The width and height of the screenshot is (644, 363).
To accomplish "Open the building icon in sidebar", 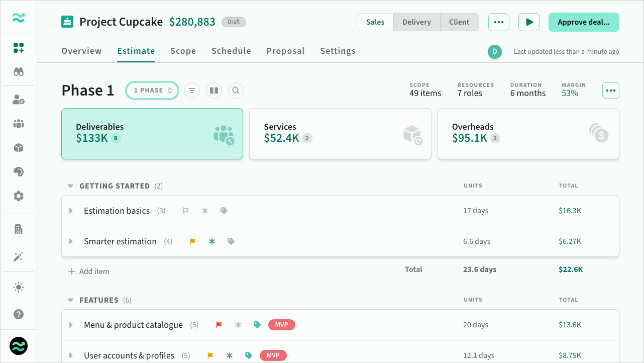I will point(19,230).
